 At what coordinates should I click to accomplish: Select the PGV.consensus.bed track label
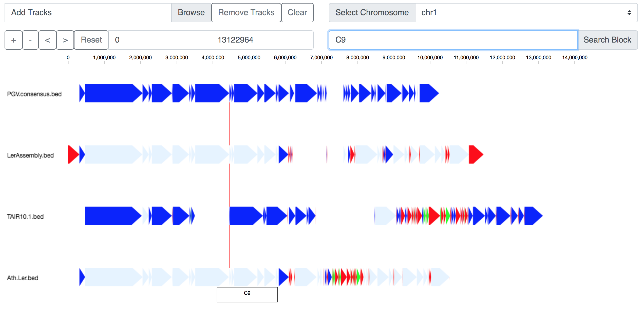click(x=34, y=94)
